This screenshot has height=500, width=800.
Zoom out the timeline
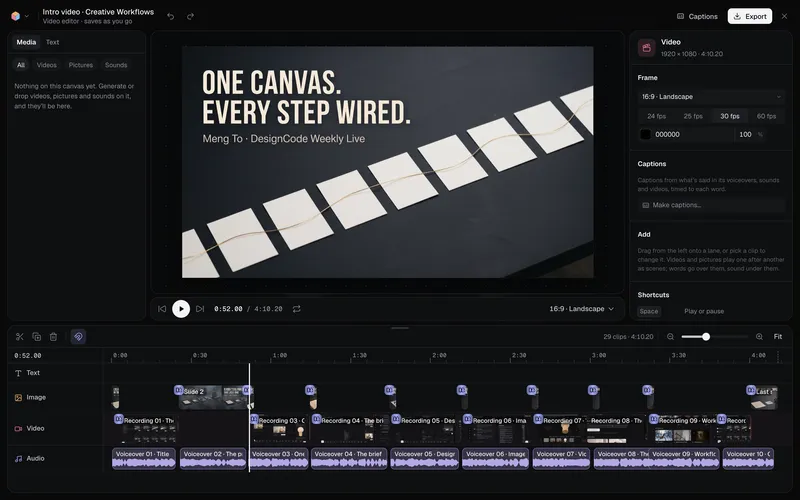pyautogui.click(x=670, y=337)
